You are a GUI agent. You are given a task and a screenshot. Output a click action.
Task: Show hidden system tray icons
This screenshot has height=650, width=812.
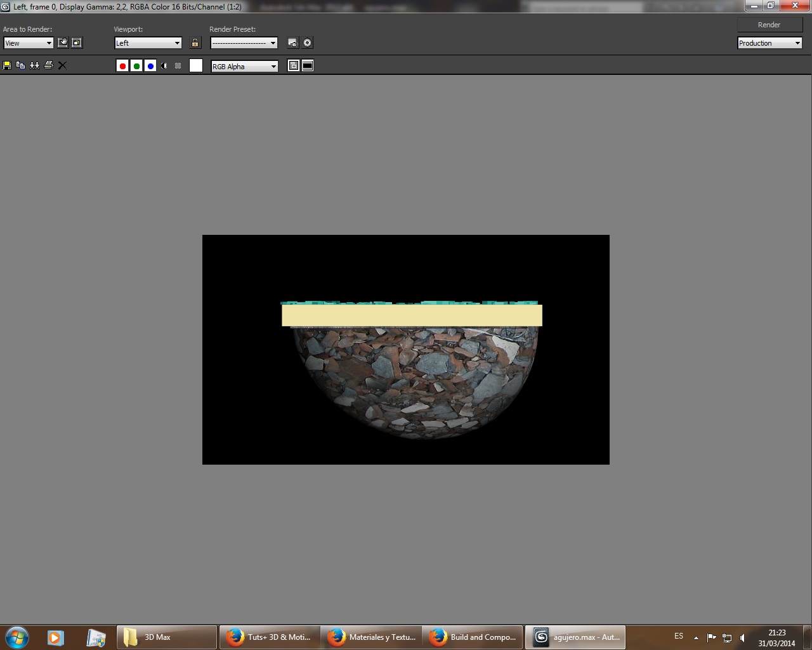pos(696,637)
